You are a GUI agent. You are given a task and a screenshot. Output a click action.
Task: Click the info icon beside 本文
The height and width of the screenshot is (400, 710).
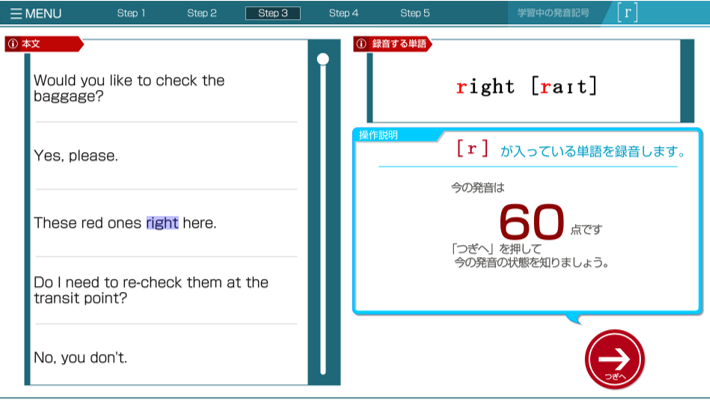click(x=12, y=44)
